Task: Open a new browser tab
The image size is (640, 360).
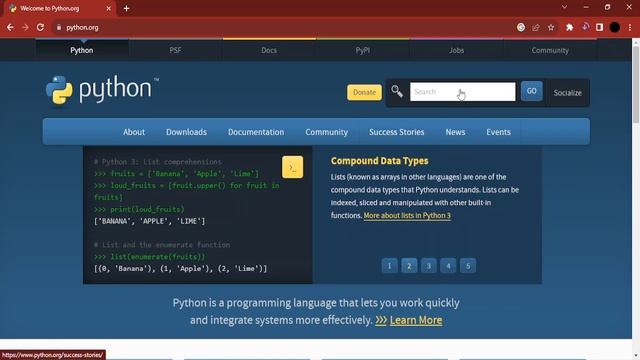Action: coord(127,8)
